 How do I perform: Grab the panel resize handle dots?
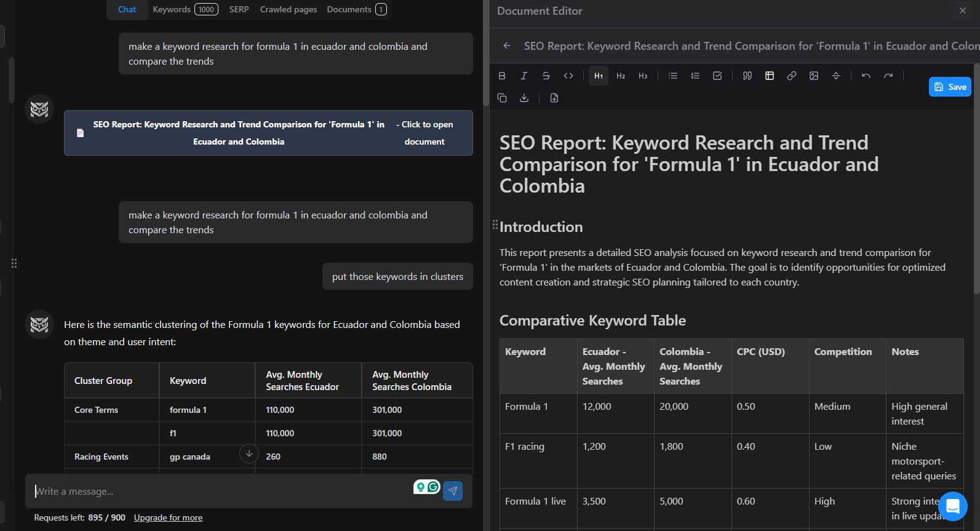14,263
